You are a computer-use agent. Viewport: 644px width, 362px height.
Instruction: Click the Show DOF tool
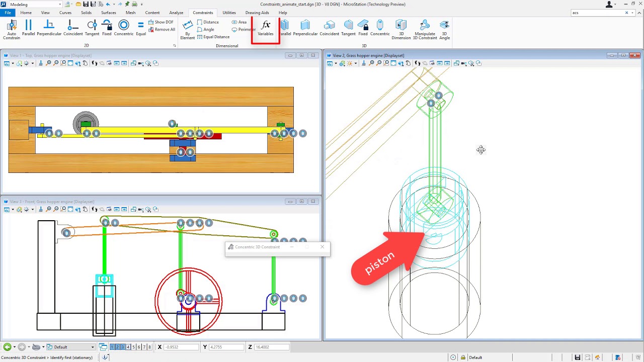click(x=161, y=22)
